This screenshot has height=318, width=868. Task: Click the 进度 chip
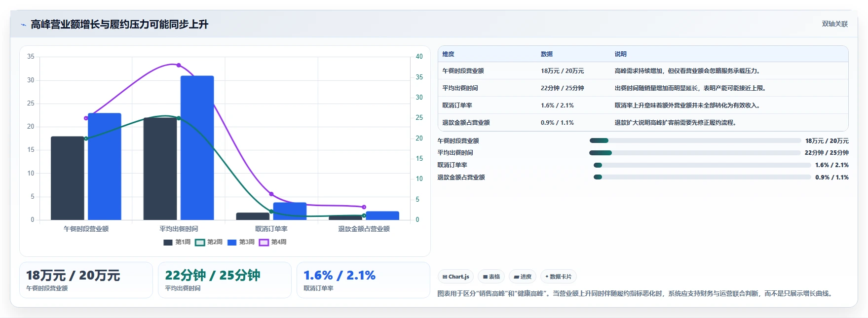pos(523,277)
